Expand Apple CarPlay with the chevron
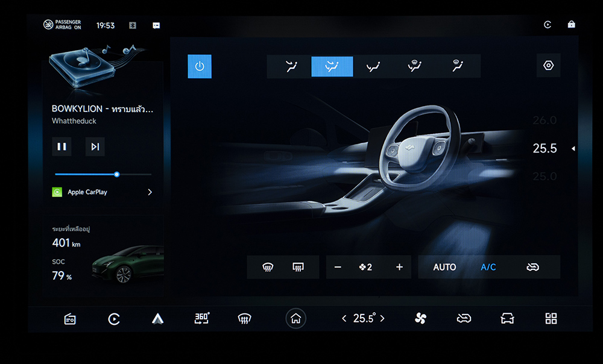The image size is (603, 364). (x=150, y=192)
